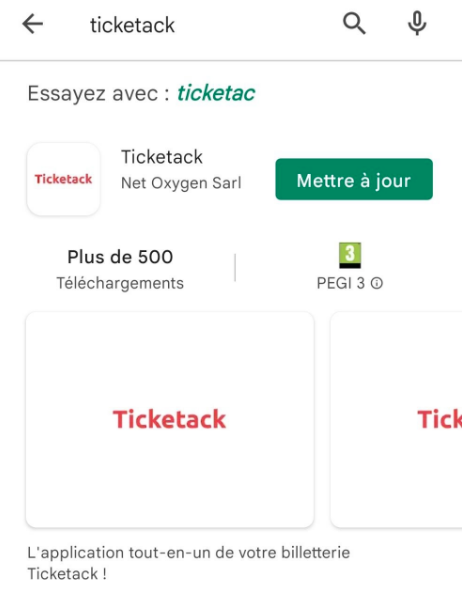Tap the back arrow icon

click(33, 24)
